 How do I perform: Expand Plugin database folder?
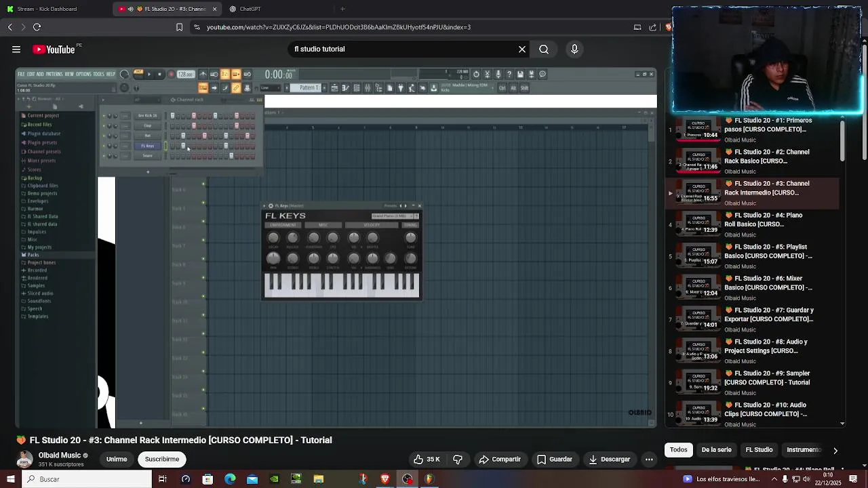39,134
